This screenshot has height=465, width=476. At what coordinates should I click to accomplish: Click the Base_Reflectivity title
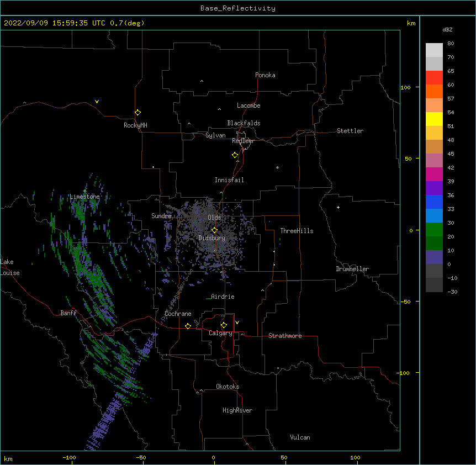click(238, 8)
